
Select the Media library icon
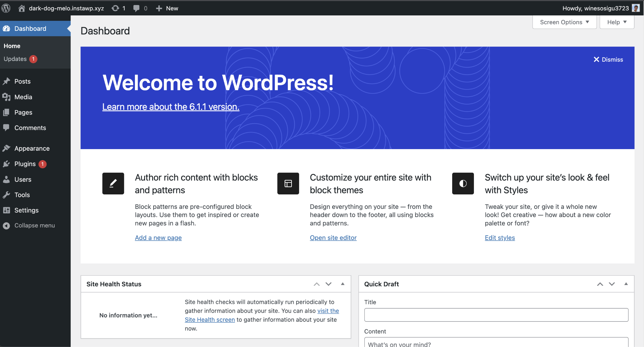tap(7, 97)
